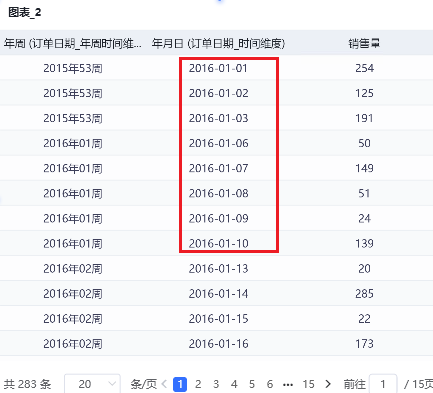
Task: Select date cell 2016-01-08
Action: tap(218, 193)
